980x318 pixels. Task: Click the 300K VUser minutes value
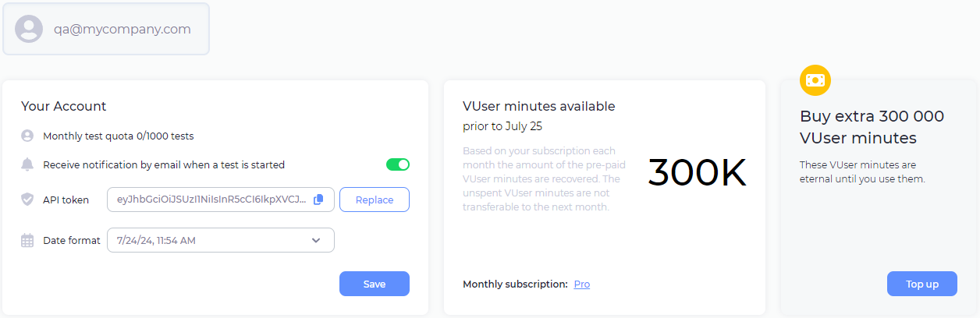click(x=697, y=173)
